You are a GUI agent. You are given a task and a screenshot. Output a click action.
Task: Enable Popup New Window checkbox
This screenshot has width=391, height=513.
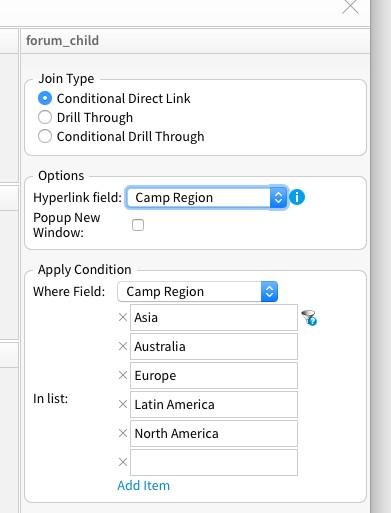coord(138,225)
